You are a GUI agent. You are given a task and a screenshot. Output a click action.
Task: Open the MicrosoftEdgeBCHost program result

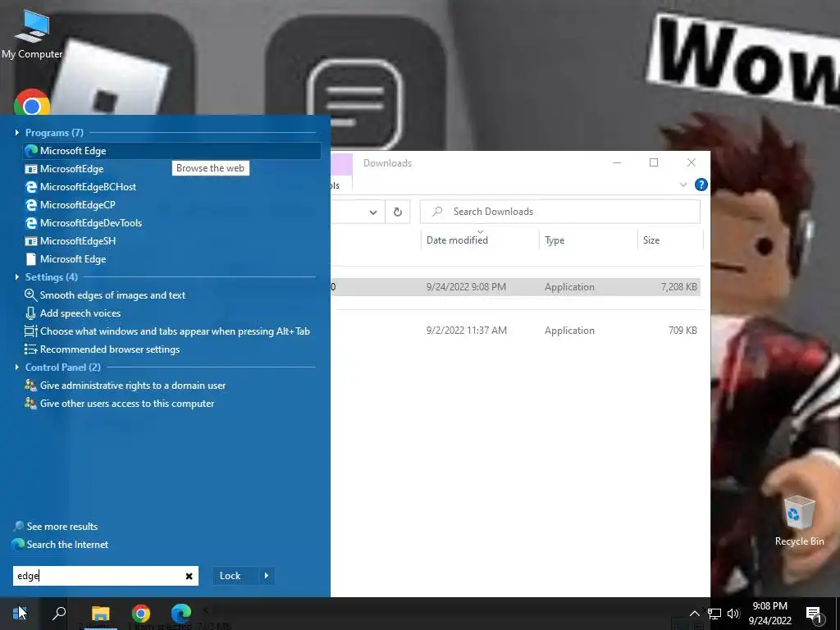80,187
